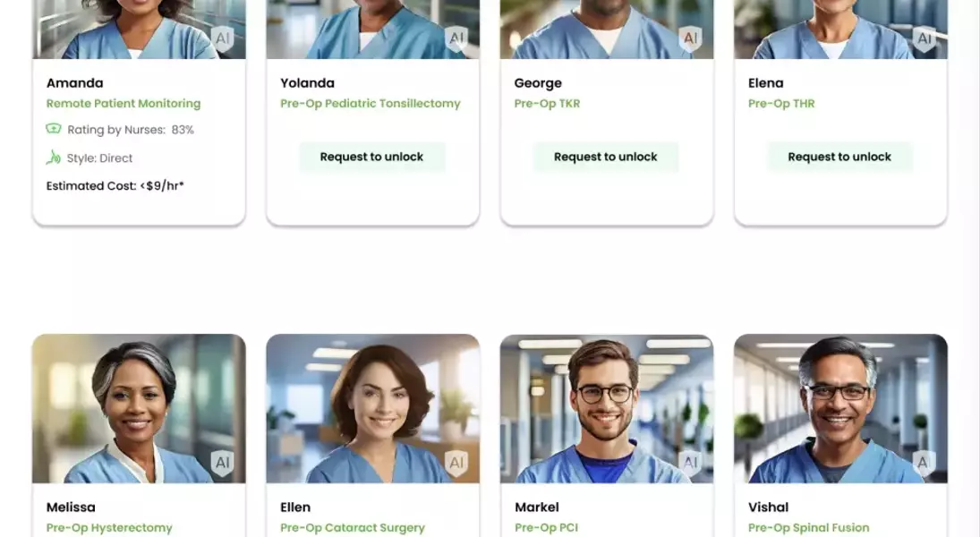Image resolution: width=980 pixels, height=537 pixels.
Task: Click the AI badge on Vishal's portrait
Action: click(x=925, y=464)
